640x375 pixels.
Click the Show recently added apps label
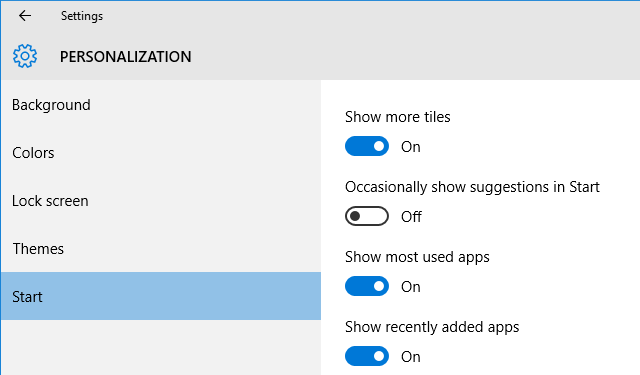point(432,327)
